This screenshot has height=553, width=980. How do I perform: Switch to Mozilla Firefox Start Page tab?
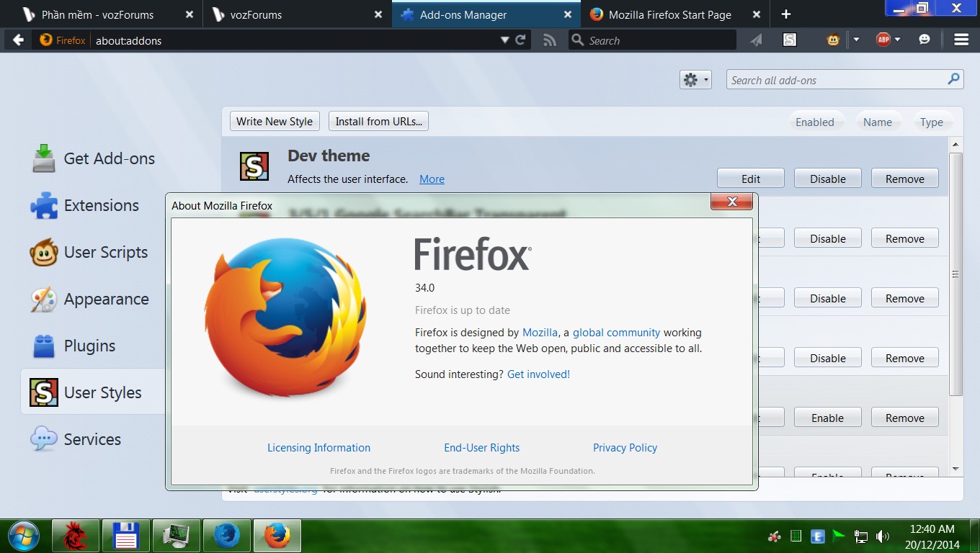click(x=674, y=14)
